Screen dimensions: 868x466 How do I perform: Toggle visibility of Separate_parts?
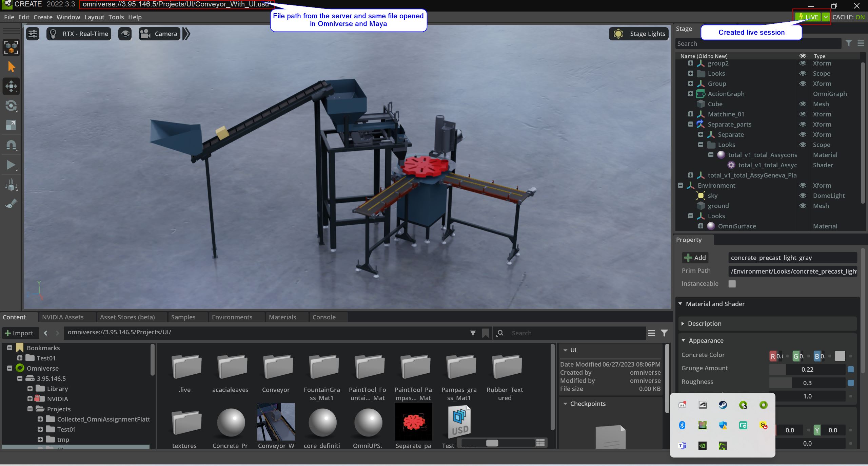pyautogui.click(x=803, y=124)
